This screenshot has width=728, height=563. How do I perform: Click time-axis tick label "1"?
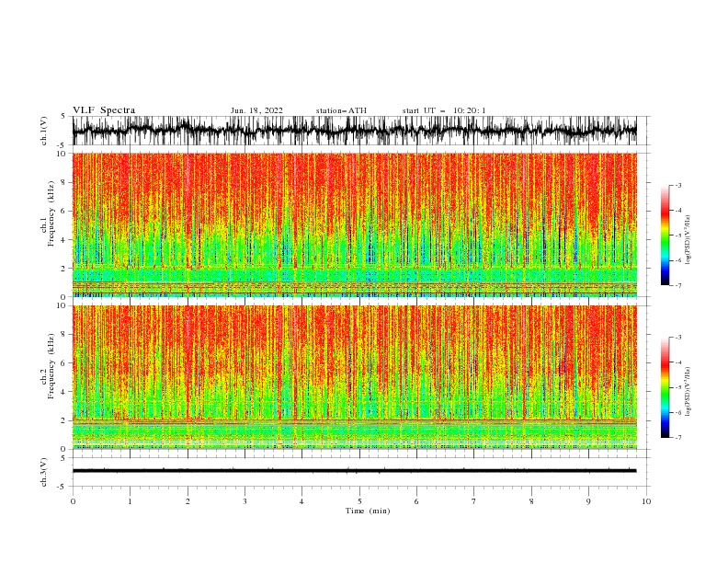click(x=130, y=501)
